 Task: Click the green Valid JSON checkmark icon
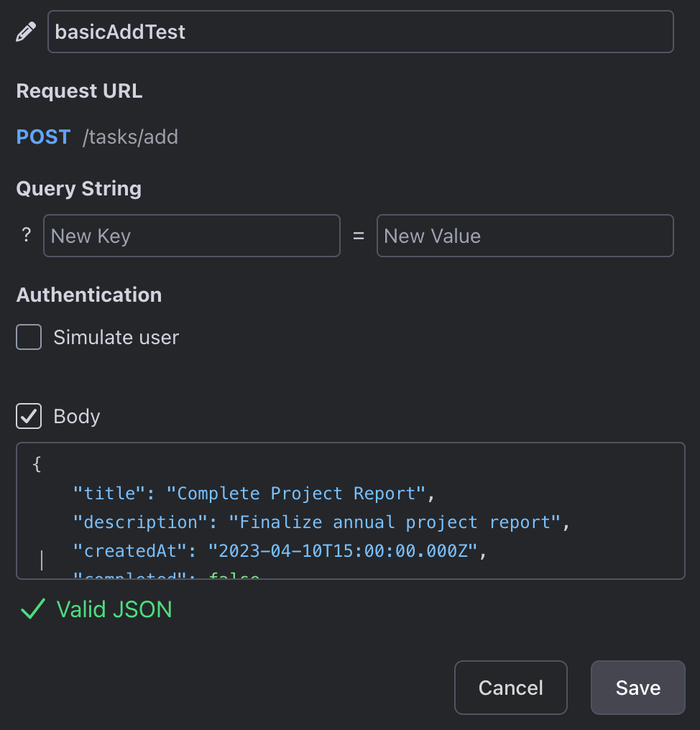pyautogui.click(x=32, y=610)
